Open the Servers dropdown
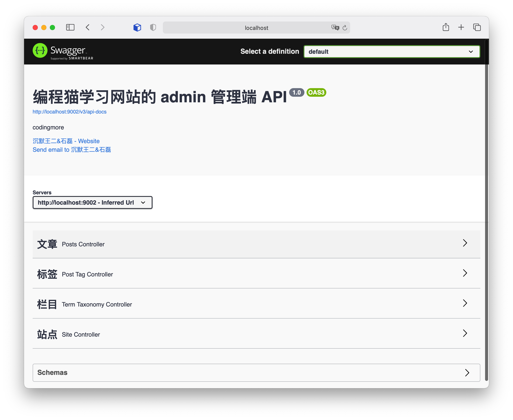This screenshot has width=513, height=420. pyautogui.click(x=92, y=202)
